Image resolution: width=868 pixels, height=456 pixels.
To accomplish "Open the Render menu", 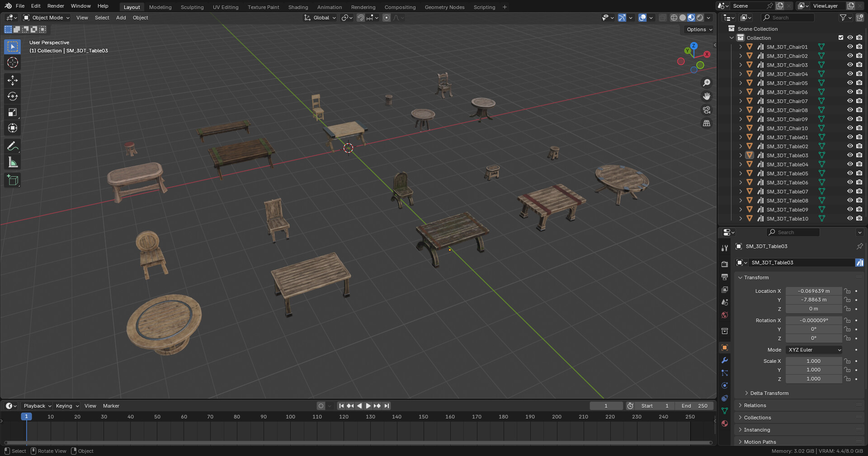I will [x=56, y=6].
